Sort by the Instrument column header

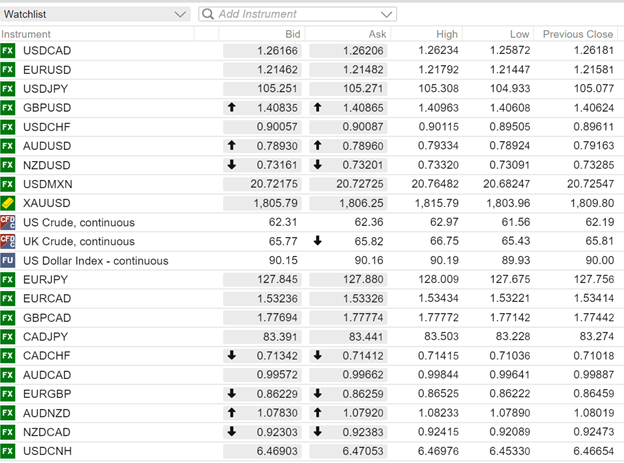tap(27, 34)
